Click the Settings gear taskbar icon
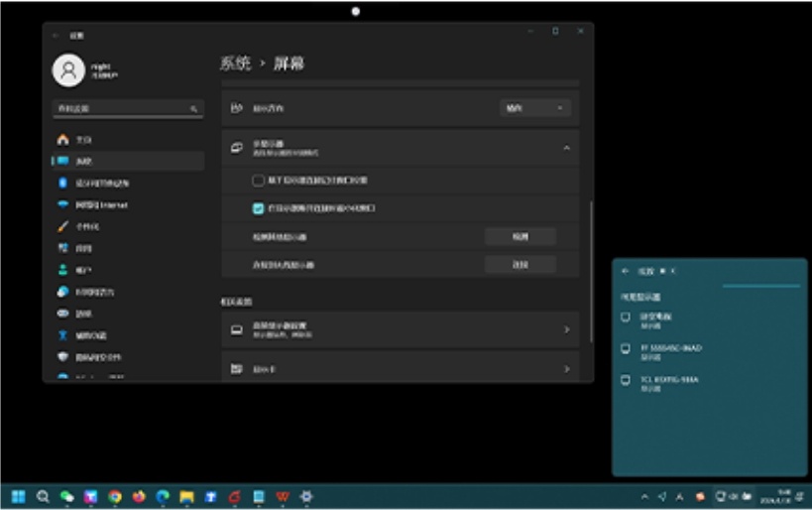 point(306,496)
